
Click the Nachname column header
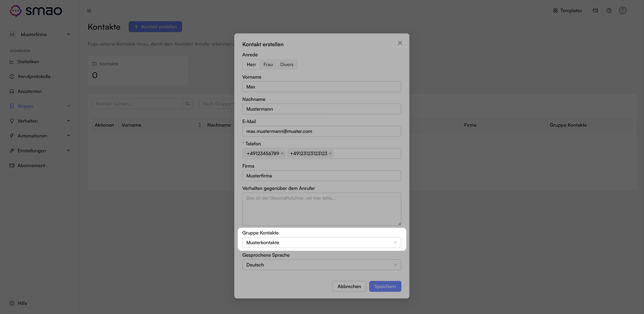click(x=219, y=125)
